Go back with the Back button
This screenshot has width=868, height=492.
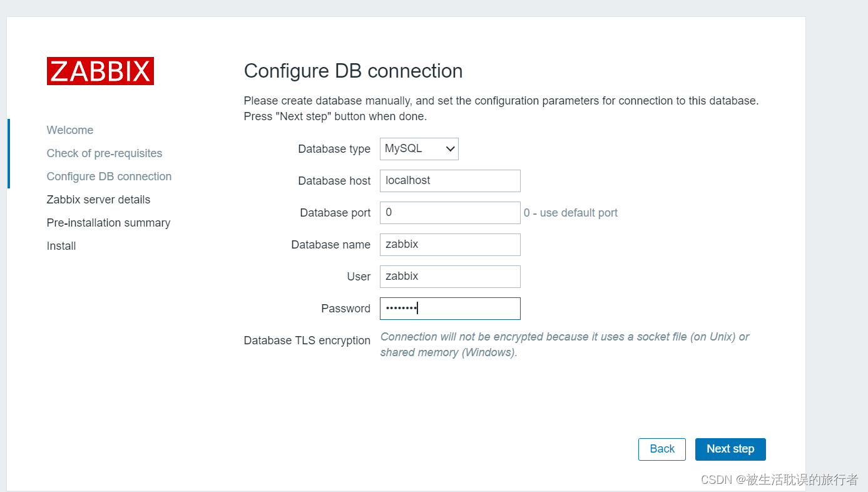(x=662, y=449)
